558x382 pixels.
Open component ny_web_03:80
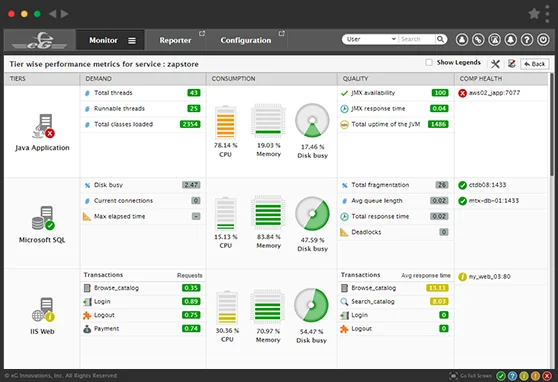tap(489, 277)
